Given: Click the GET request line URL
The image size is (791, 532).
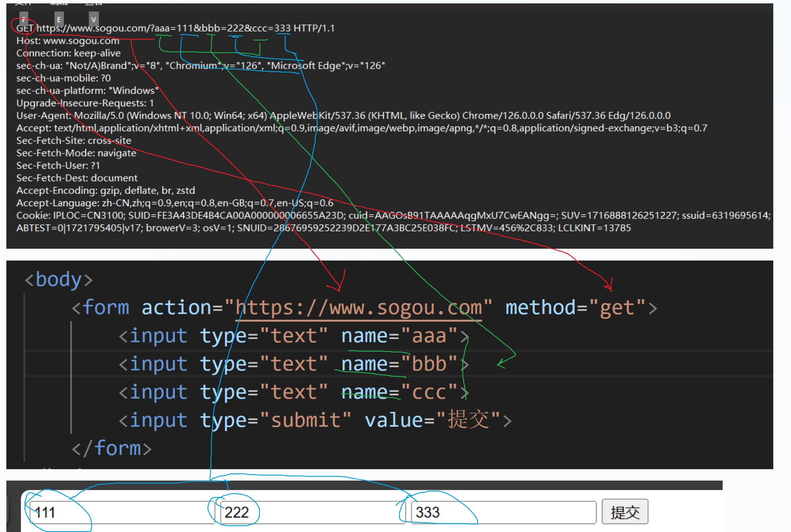Looking at the screenshot, I should tap(164, 28).
